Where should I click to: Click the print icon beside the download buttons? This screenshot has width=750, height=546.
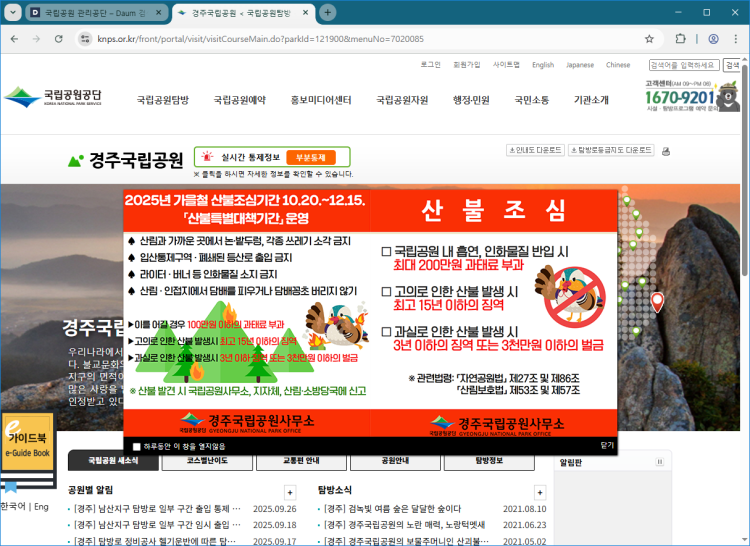tap(666, 150)
